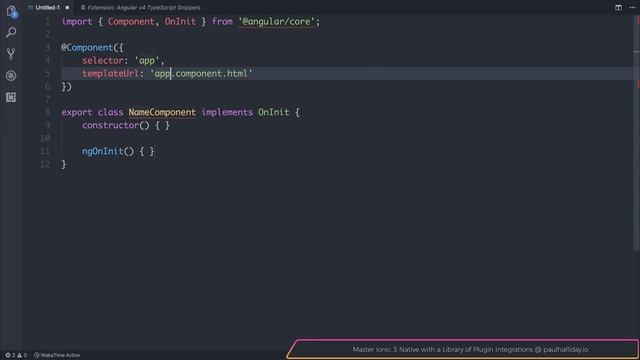Click the 'templateUrl' property name
The image size is (640, 360).
(x=110, y=73)
